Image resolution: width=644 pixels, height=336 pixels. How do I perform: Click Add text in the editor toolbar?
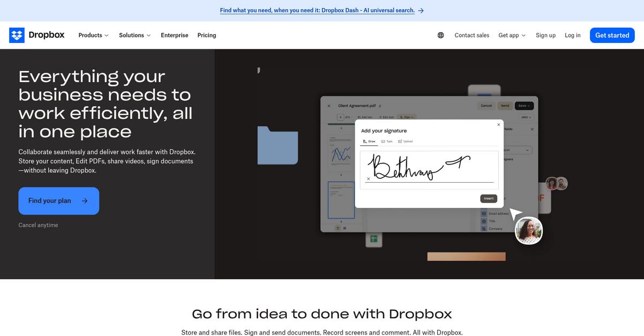365,117
